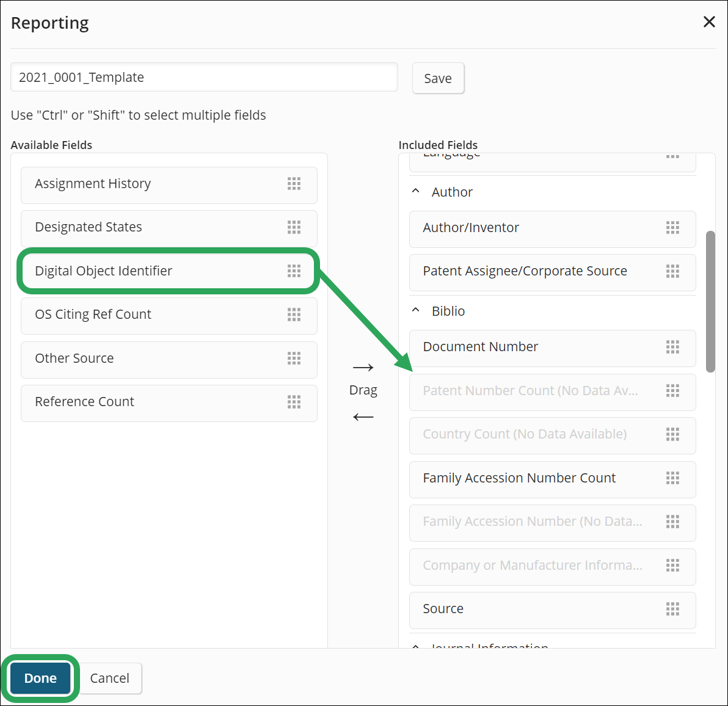Click the Done button
This screenshot has width=728, height=706.
[40, 678]
